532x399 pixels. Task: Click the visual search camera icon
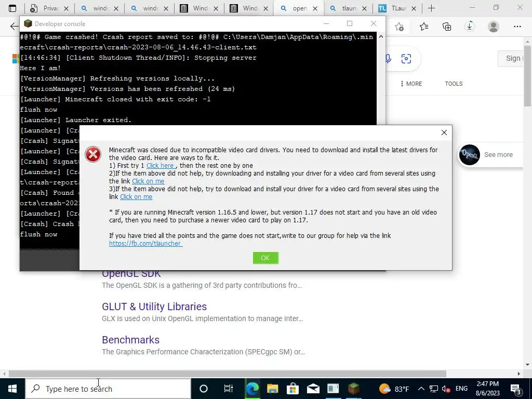pos(406,59)
